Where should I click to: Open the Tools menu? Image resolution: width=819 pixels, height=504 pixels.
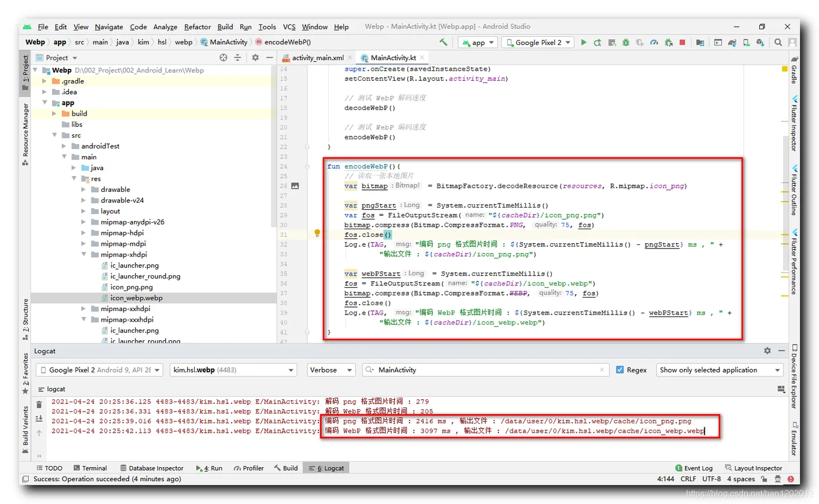tap(267, 27)
